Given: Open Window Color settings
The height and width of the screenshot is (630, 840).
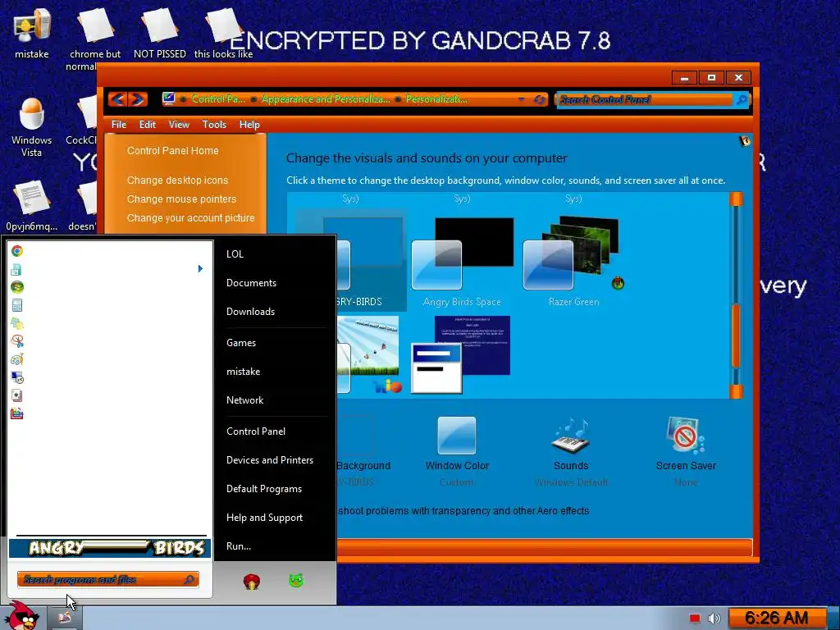Looking at the screenshot, I should coord(456,451).
